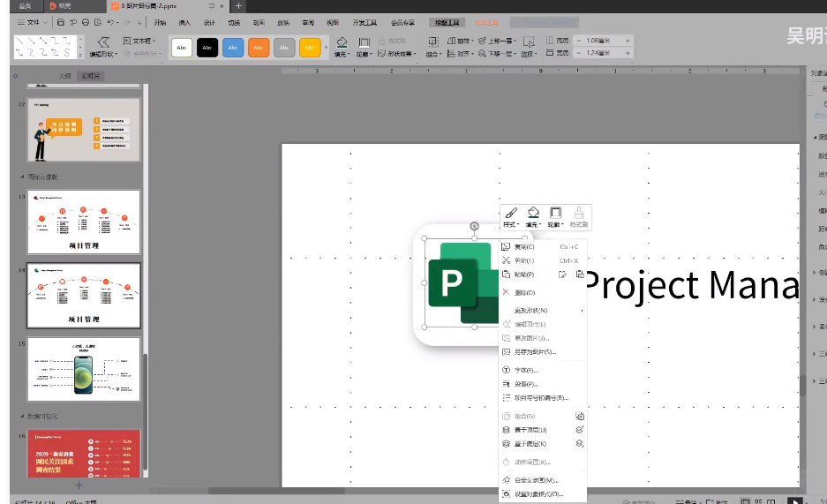The height and width of the screenshot is (504, 827).
Task: Click the Print Preview icon in quick access toolbar
Action: [98, 22]
